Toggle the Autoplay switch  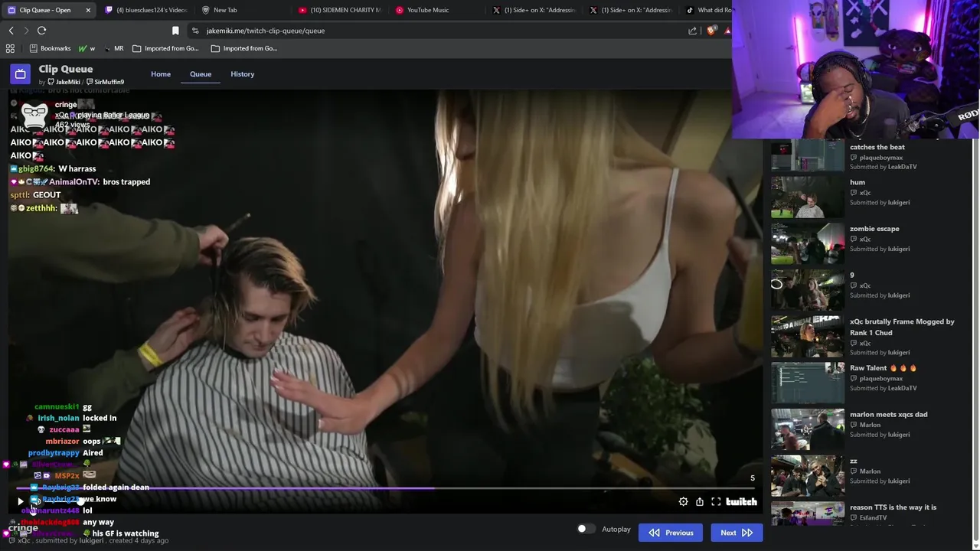click(586, 529)
